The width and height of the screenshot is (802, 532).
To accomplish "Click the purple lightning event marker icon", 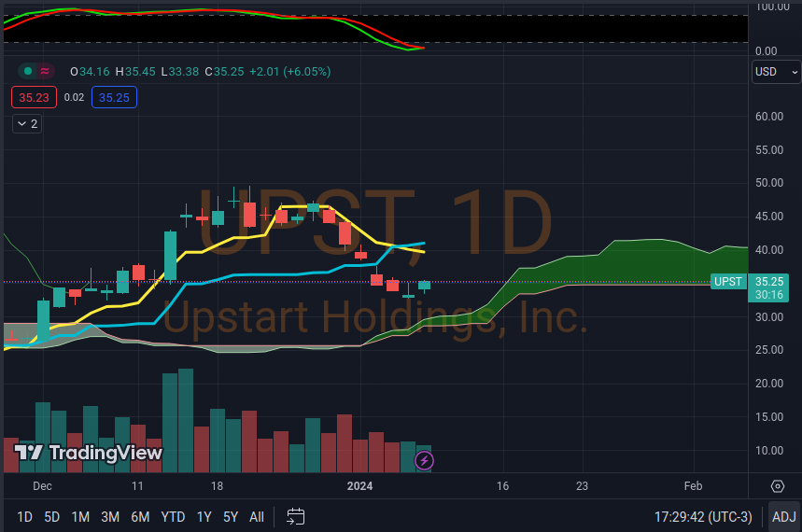I will (424, 461).
